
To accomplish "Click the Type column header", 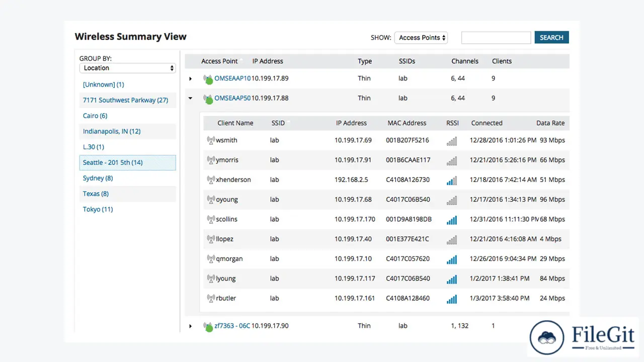I will (x=365, y=61).
